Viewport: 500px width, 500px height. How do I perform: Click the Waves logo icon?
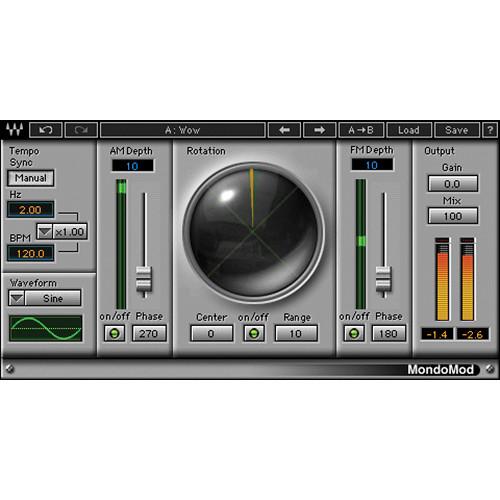pos(15,130)
